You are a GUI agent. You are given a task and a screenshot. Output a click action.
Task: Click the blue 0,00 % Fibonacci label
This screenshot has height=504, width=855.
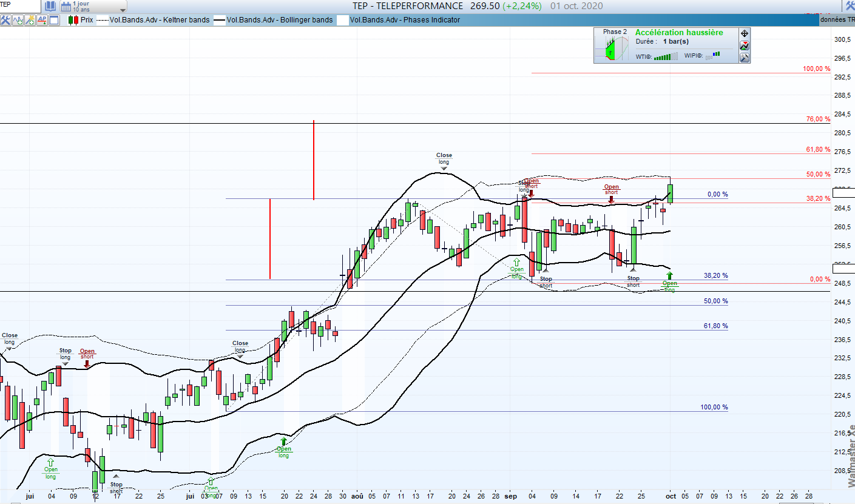[x=717, y=195]
